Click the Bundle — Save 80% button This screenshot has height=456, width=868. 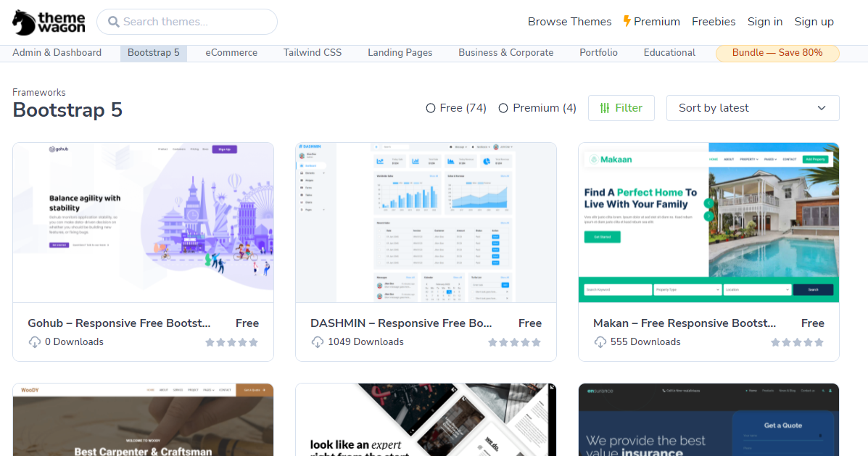(777, 53)
